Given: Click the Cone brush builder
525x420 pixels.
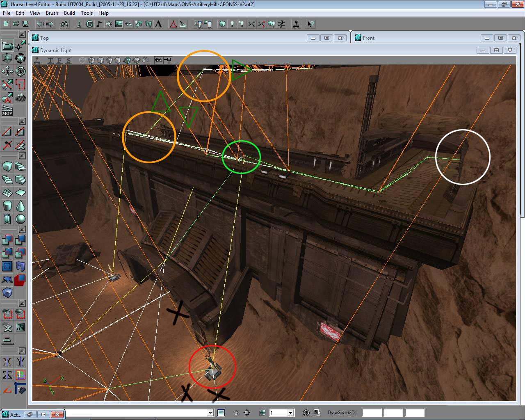Looking at the screenshot, I should click(20, 205).
